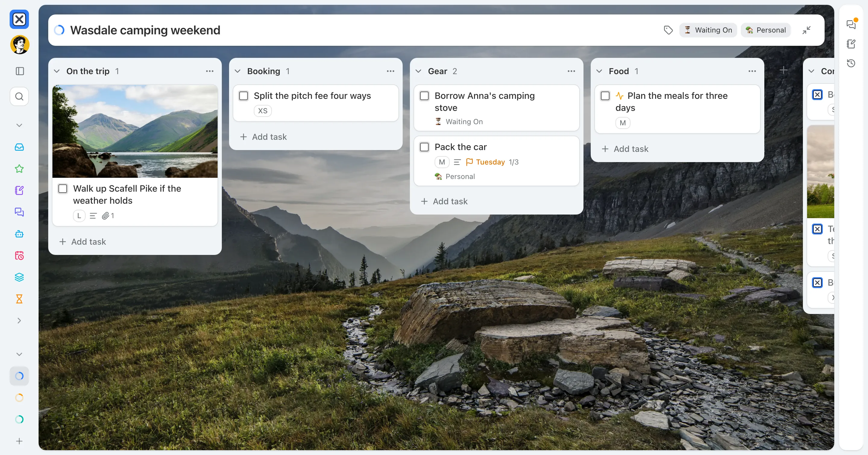This screenshot has height=455, width=868.
Task: Check off Pack the car task
Action: coord(425,147)
